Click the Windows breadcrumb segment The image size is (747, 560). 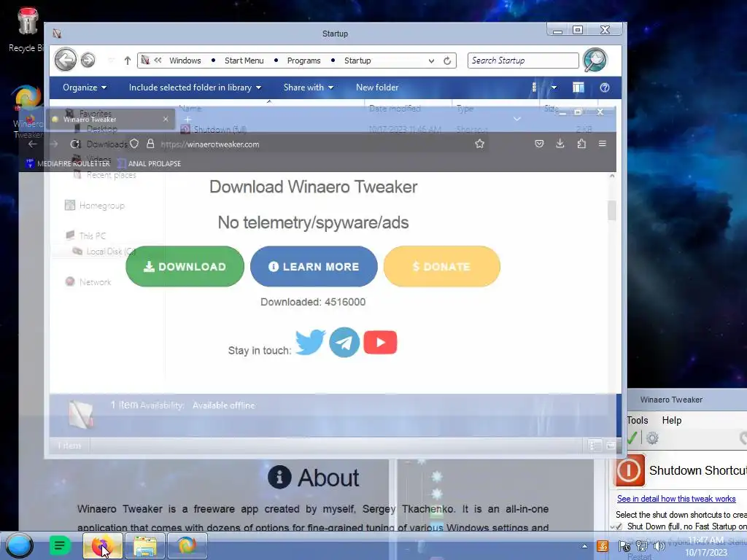pyautogui.click(x=185, y=61)
